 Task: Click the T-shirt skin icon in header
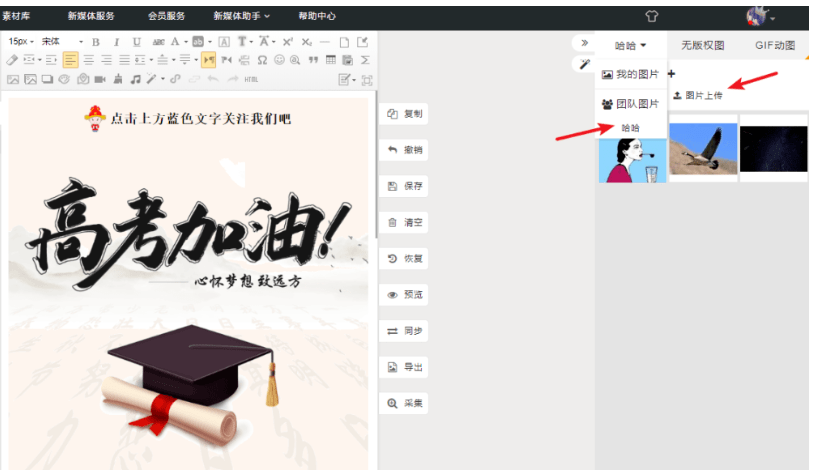(x=652, y=16)
